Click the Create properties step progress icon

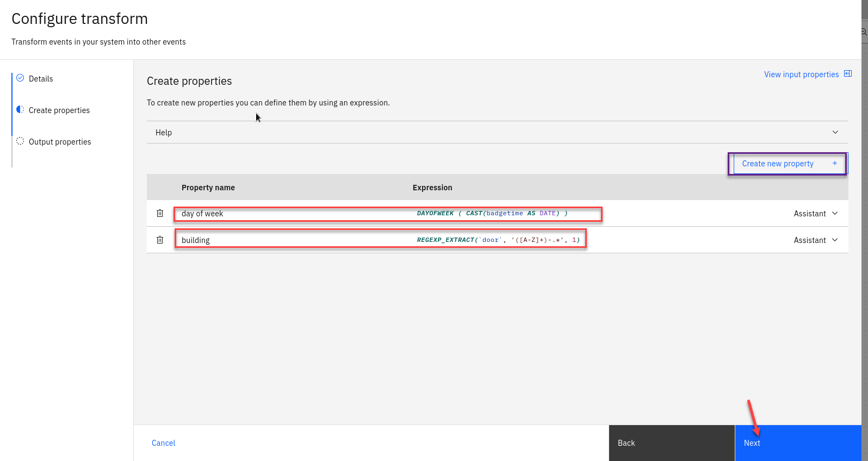tap(20, 109)
